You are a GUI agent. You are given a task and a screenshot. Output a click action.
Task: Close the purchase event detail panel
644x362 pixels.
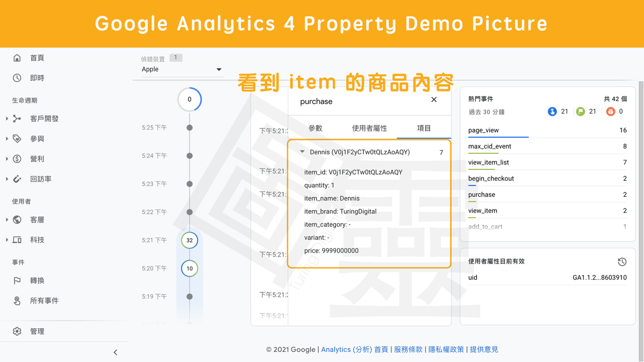[x=434, y=100]
